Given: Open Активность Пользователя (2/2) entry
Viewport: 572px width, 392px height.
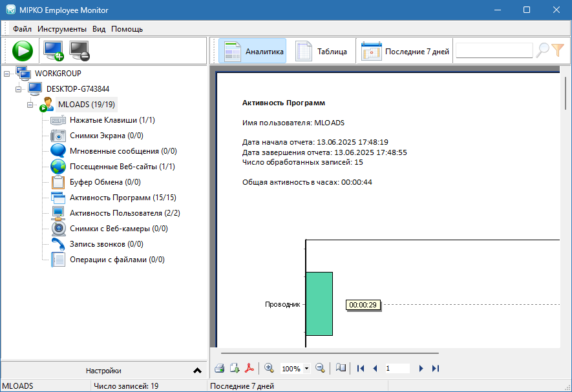Looking at the screenshot, I should [x=125, y=213].
